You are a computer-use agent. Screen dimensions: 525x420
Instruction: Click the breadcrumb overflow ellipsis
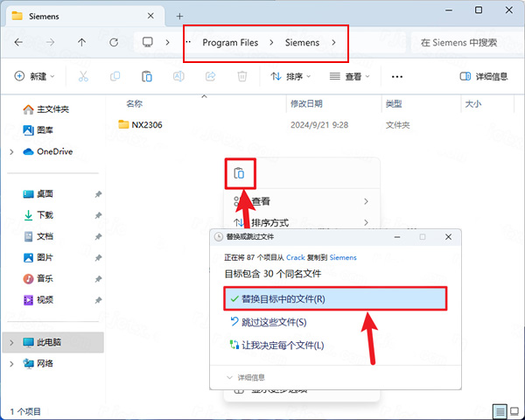188,42
